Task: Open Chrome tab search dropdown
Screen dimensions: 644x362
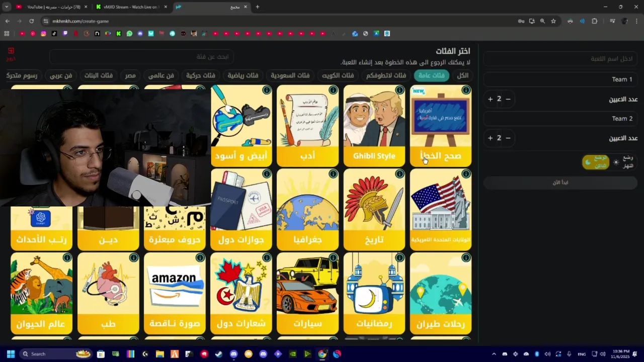Action: click(x=7, y=7)
